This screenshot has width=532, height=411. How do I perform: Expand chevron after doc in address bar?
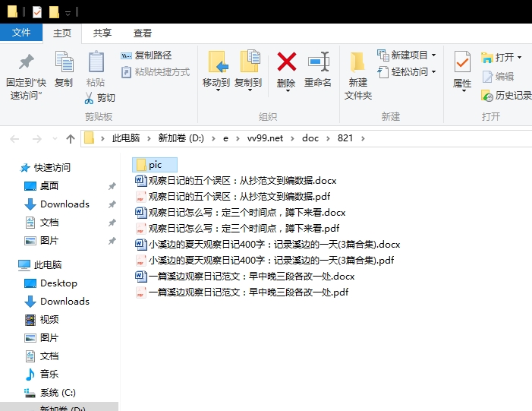pyautogui.click(x=328, y=138)
